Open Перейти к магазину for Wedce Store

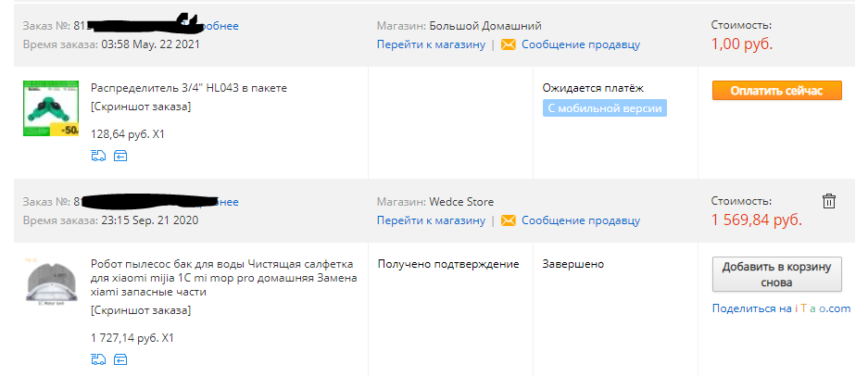click(x=432, y=220)
